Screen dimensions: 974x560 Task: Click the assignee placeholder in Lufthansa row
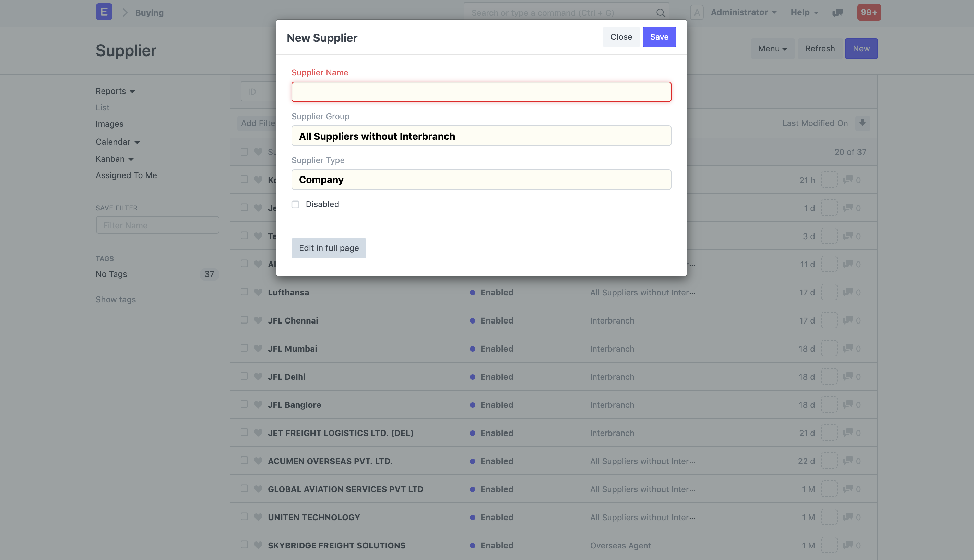tap(829, 292)
